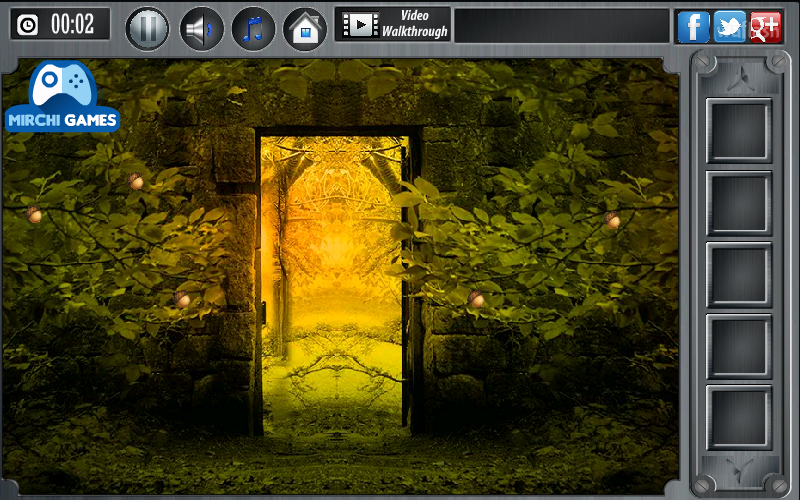The height and width of the screenshot is (500, 800).
Task: Collect the acorn right of the doorway
Action: coord(477,299)
